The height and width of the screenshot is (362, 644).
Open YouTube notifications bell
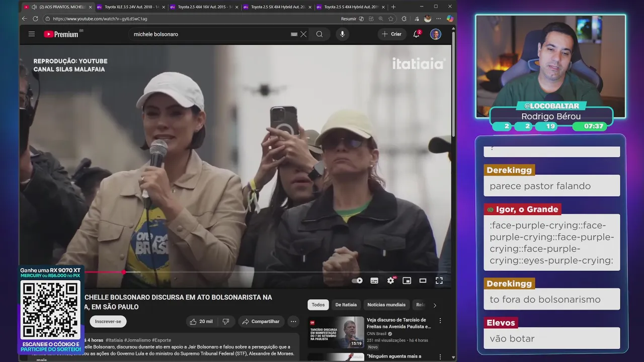click(417, 34)
